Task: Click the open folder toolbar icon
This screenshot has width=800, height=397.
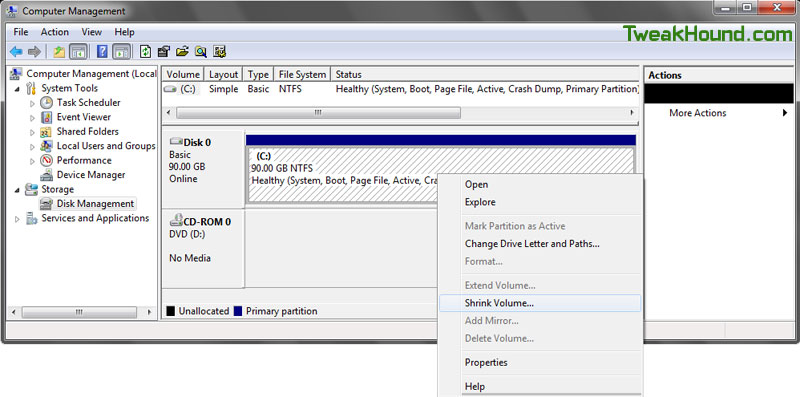Action: [182, 52]
